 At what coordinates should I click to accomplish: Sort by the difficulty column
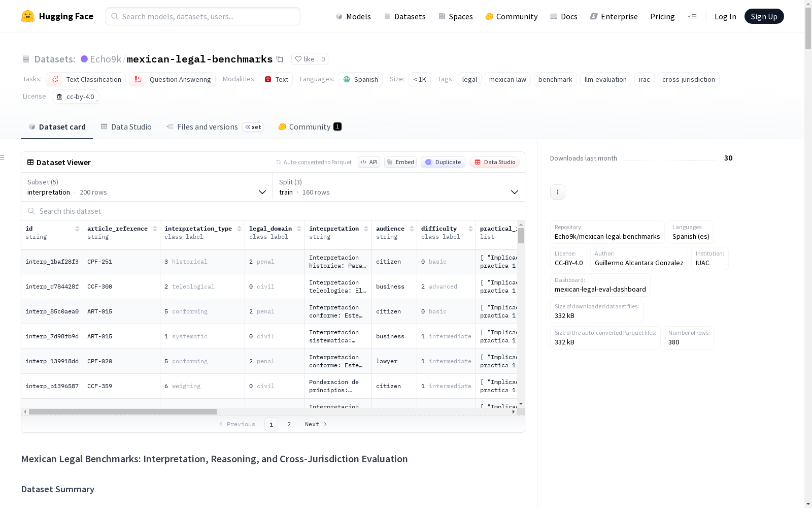(x=470, y=229)
